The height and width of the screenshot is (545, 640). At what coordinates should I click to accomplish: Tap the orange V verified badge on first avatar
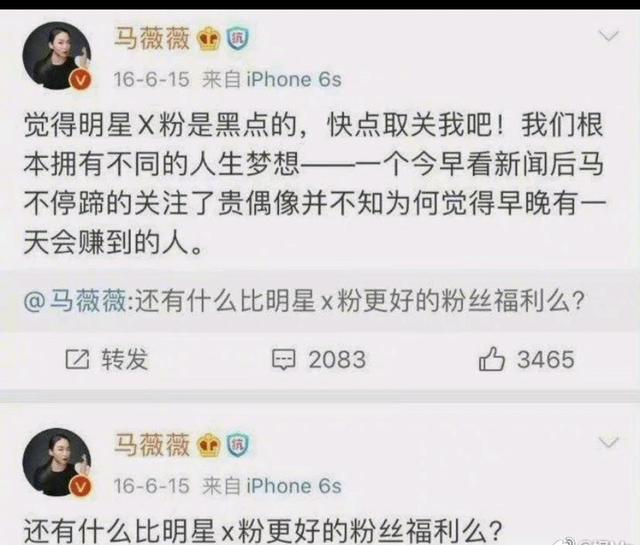(81, 80)
